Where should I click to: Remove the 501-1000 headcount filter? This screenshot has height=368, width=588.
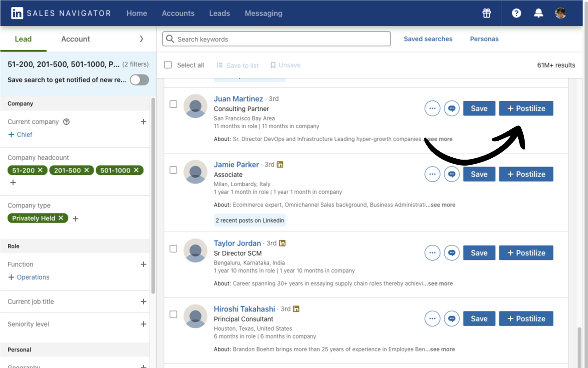[x=136, y=170]
